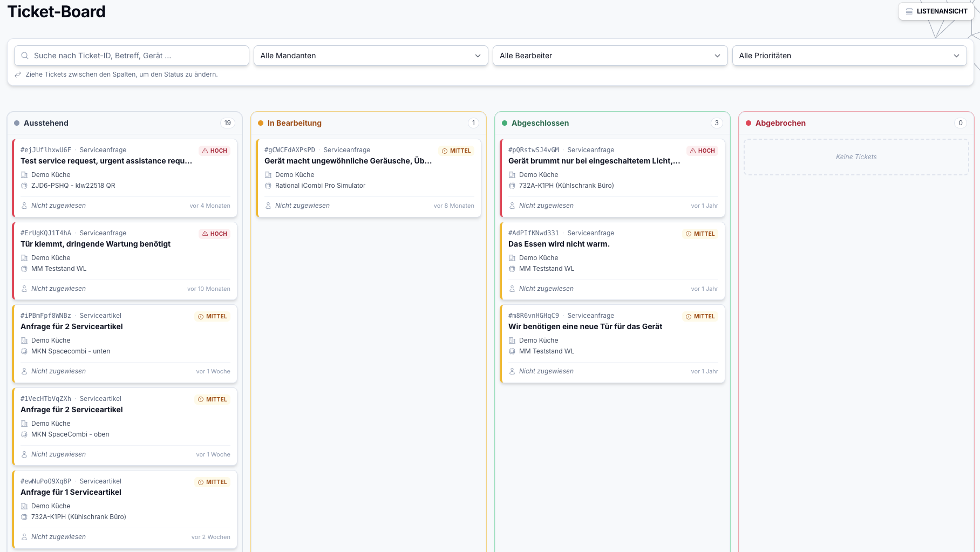The width and height of the screenshot is (980, 552).
Task: Click device icon in Gerät brummt card
Action: [512, 186]
